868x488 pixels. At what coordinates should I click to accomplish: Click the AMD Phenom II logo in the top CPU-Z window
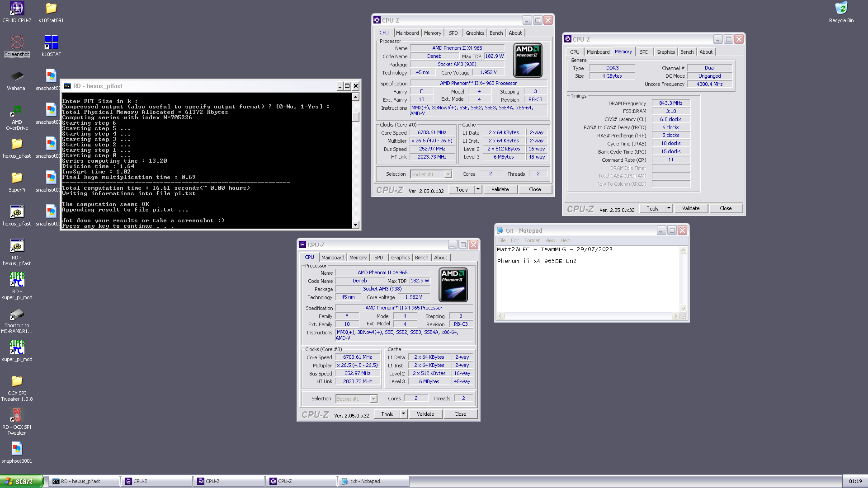528,61
